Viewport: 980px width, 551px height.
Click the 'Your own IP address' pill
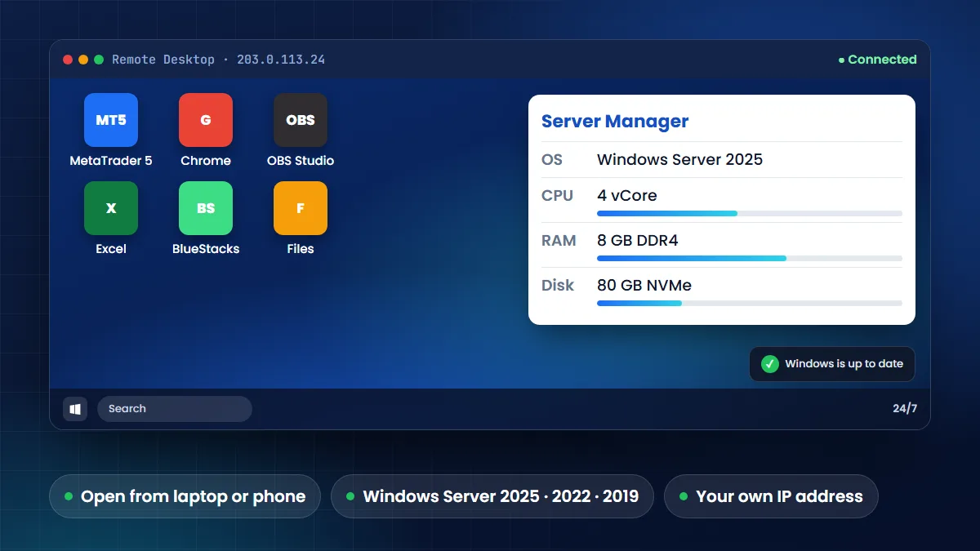pyautogui.click(x=771, y=496)
